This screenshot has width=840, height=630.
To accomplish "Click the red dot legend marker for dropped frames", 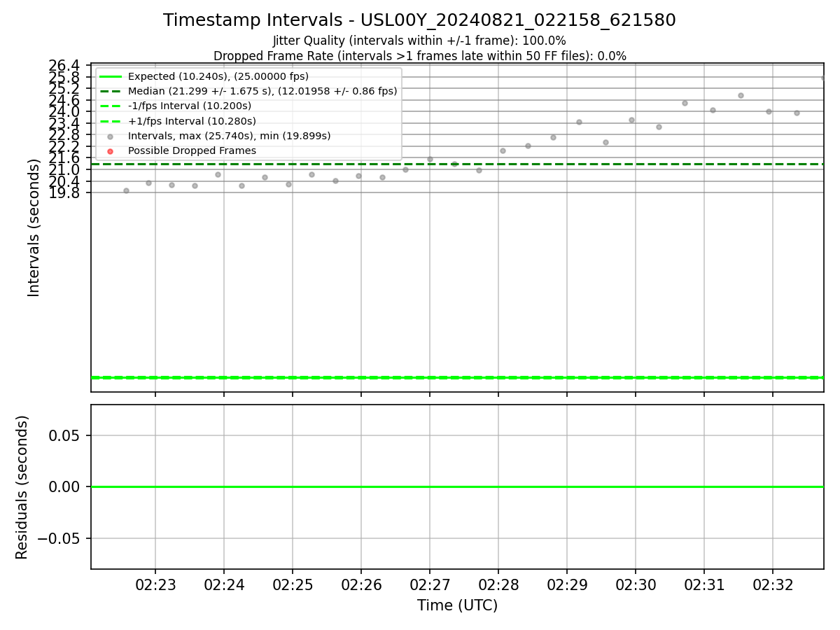I will click(110, 151).
